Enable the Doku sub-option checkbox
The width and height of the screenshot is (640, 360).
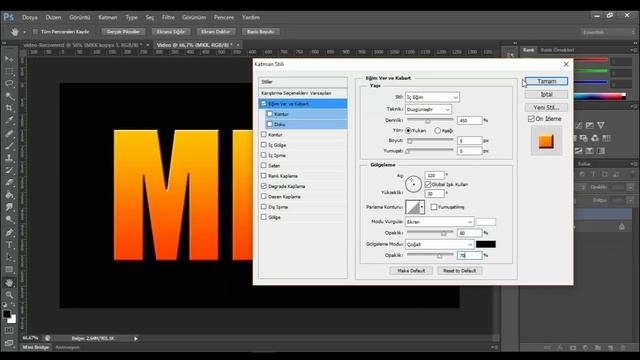point(270,124)
